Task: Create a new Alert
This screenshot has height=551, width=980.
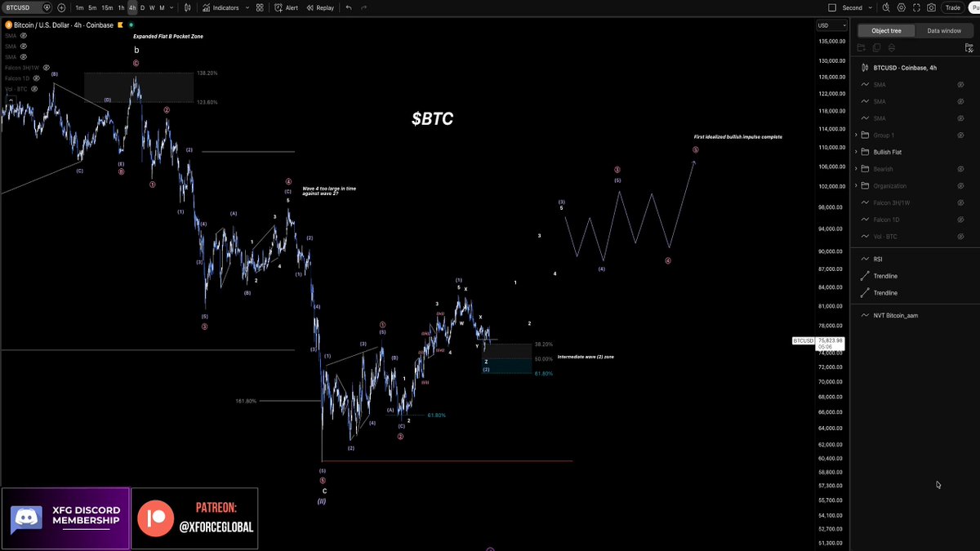Action: click(x=287, y=7)
